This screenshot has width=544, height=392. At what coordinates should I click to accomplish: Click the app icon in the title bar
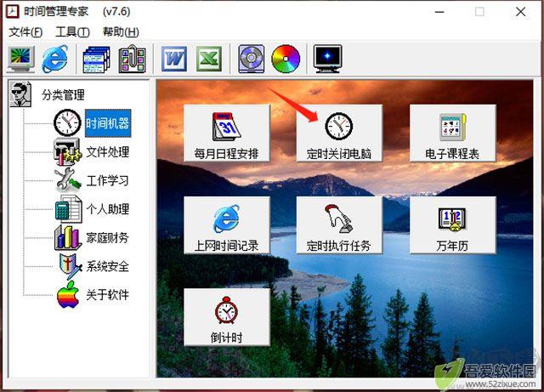13,11
